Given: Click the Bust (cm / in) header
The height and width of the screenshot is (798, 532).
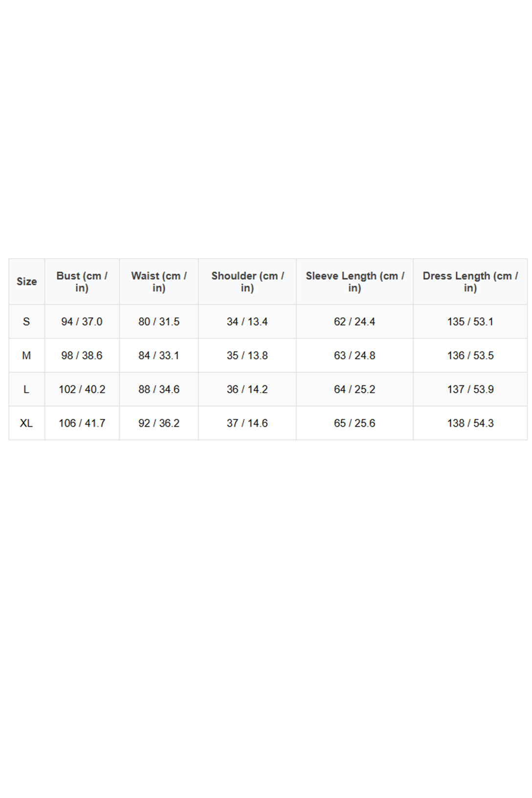Looking at the screenshot, I should 82,282.
